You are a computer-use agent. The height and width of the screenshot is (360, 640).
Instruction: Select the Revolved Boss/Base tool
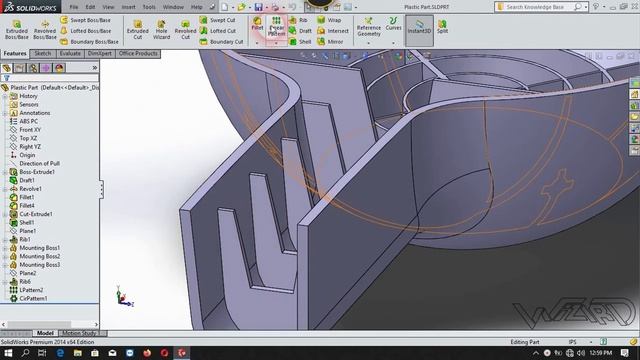click(45, 30)
